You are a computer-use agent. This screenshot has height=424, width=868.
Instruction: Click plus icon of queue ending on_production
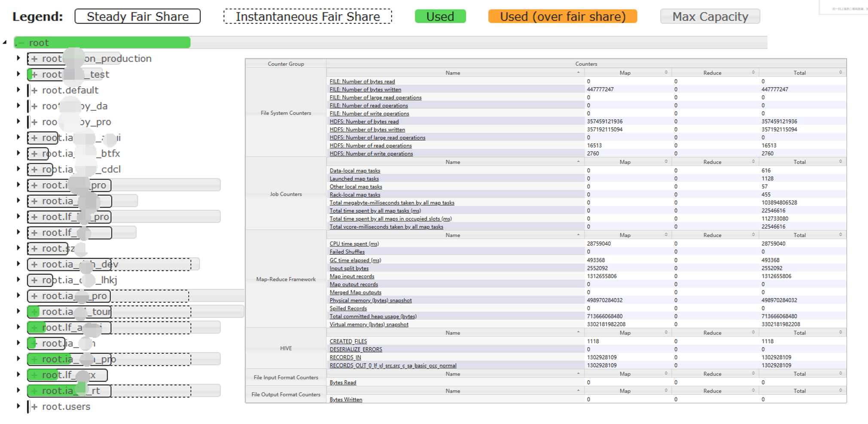[34, 58]
